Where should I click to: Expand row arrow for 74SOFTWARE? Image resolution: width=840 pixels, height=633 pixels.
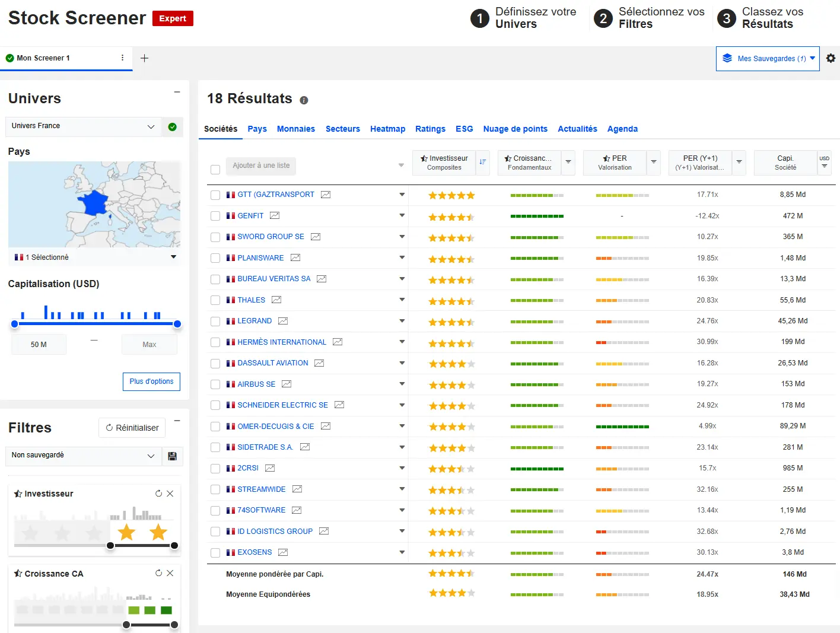(402, 510)
